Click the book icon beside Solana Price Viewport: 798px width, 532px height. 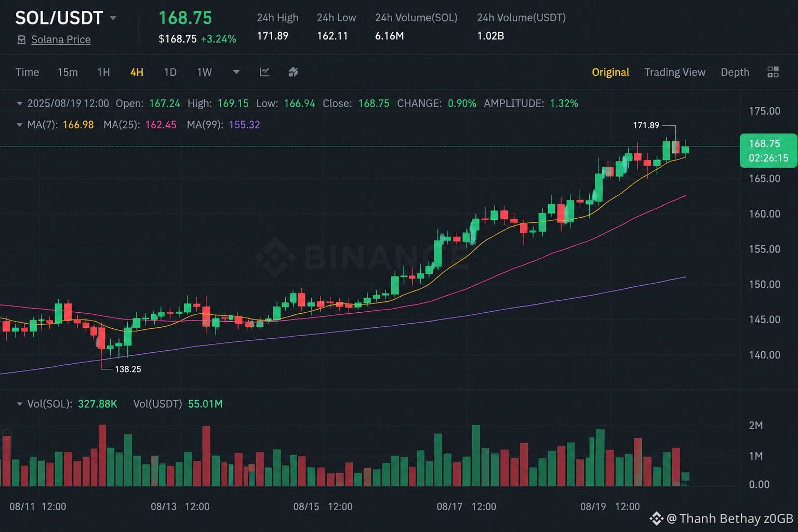(x=21, y=39)
